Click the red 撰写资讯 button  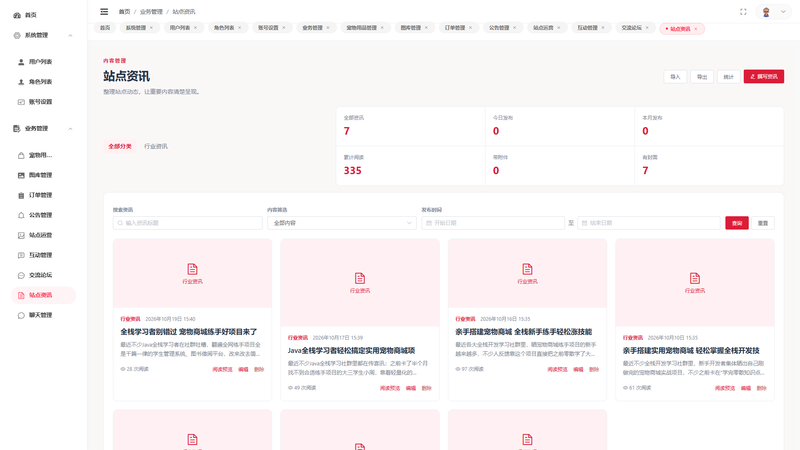pos(764,77)
